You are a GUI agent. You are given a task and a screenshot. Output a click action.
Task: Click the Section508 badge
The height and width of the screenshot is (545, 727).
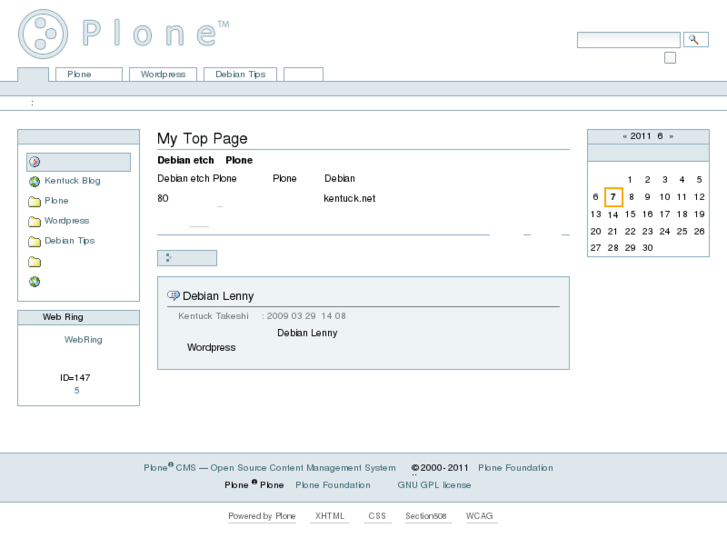point(426,516)
